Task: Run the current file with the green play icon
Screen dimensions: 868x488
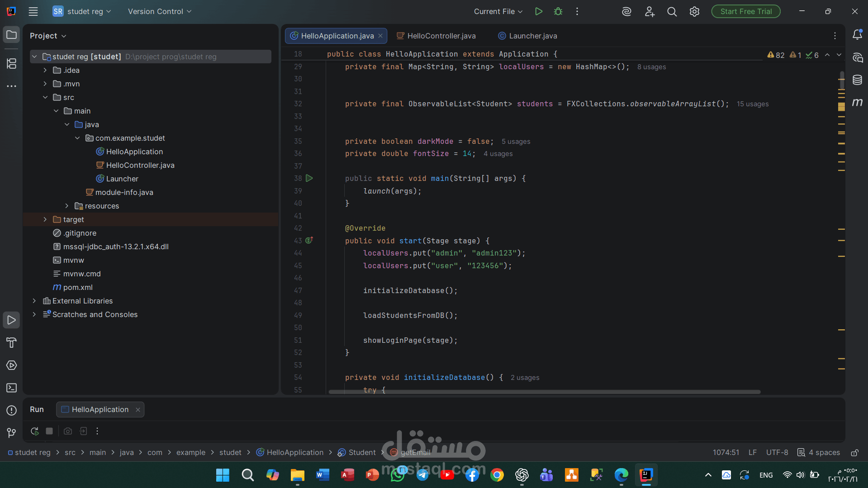Action: click(x=538, y=11)
